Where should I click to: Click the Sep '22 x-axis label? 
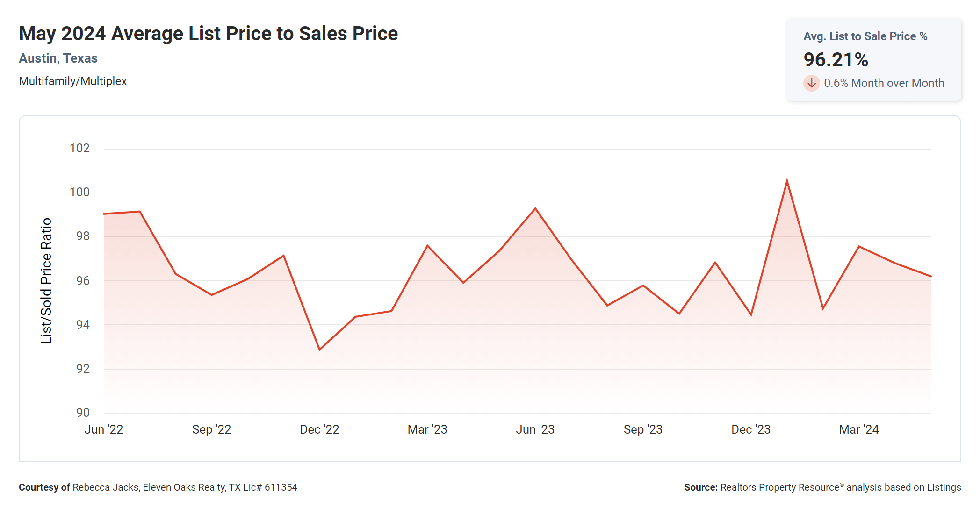[x=211, y=429]
